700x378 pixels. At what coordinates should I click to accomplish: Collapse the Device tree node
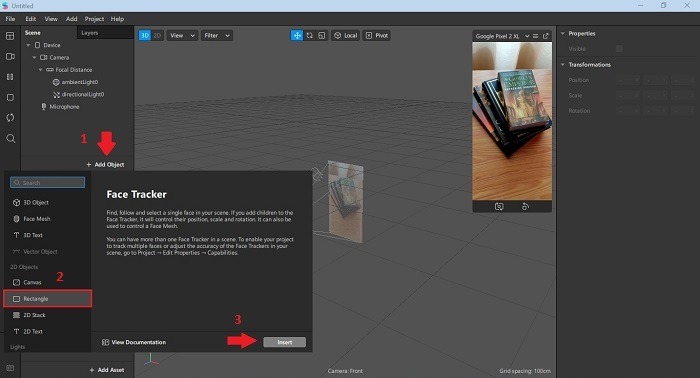click(28, 45)
